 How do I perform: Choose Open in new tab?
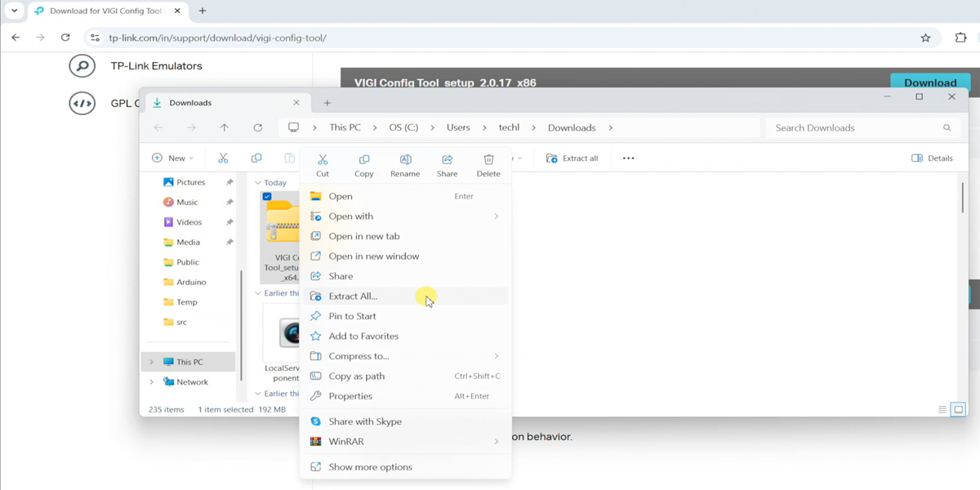[405, 236]
